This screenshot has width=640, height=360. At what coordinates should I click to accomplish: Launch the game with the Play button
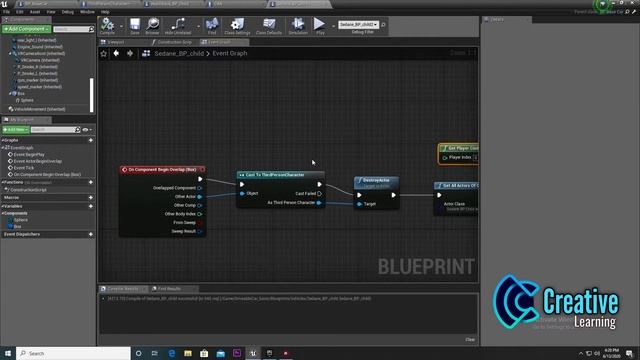[320, 26]
